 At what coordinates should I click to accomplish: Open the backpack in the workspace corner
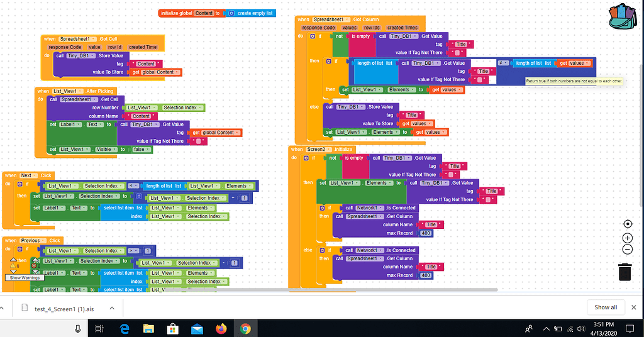click(x=623, y=16)
